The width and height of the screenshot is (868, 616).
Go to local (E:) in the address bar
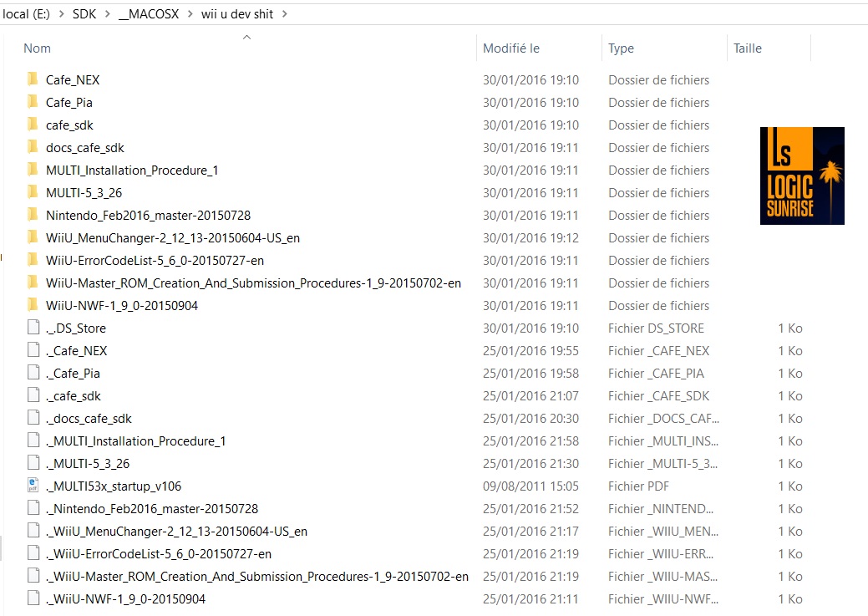pos(26,14)
